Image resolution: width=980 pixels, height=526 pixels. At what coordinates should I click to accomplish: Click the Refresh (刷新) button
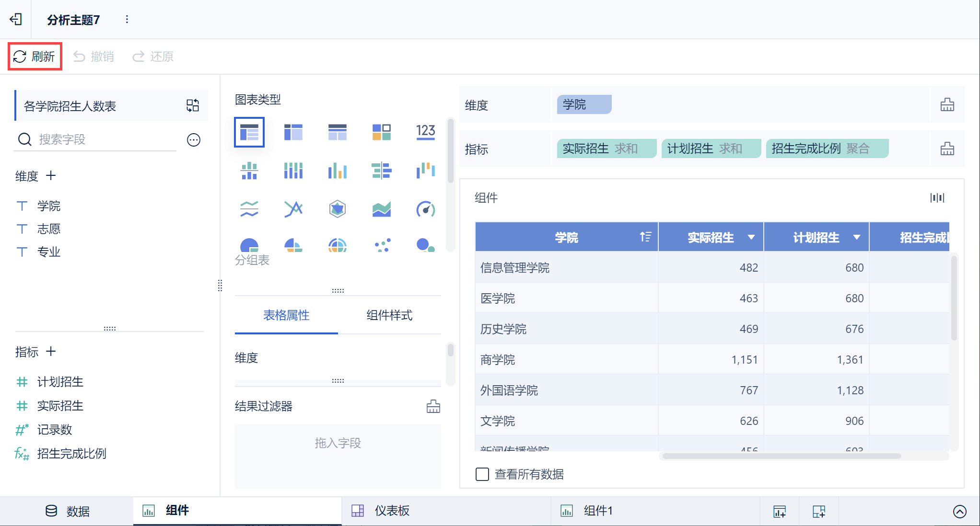point(35,57)
